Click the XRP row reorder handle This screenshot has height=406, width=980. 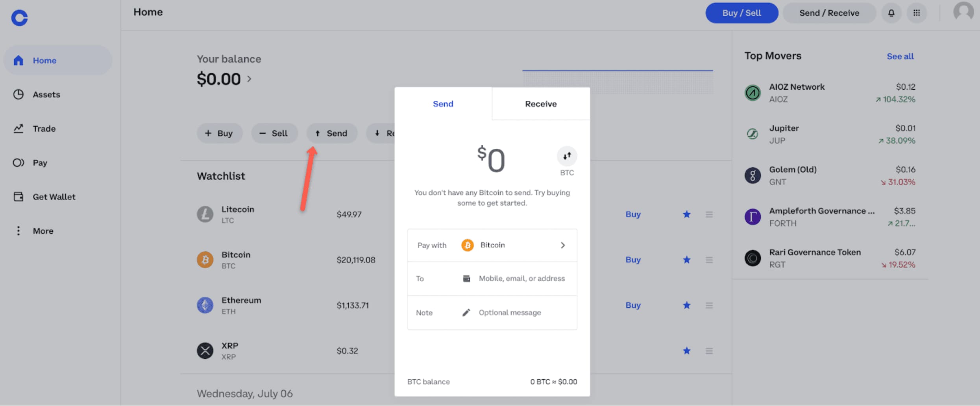coord(709,351)
